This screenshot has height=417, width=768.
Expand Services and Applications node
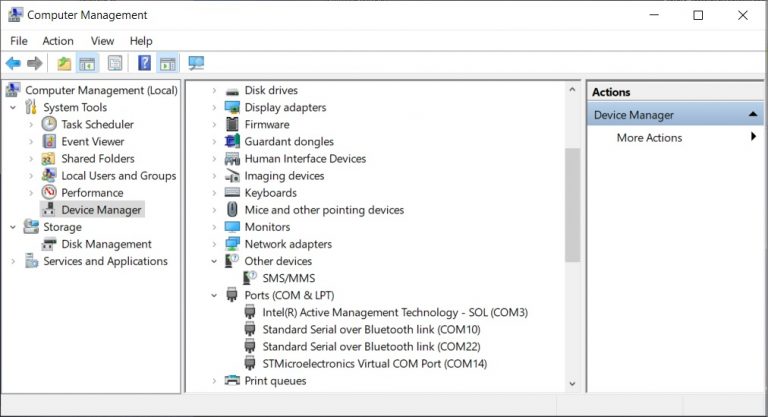pos(13,261)
